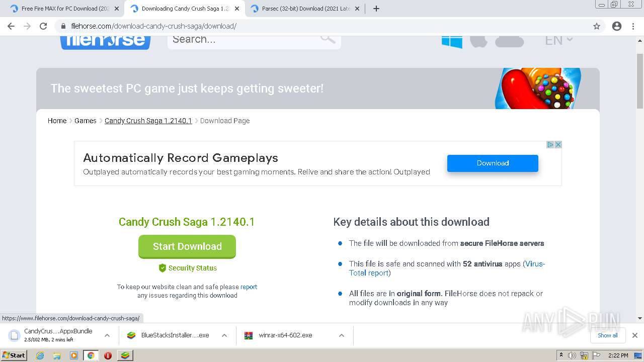This screenshot has width=644, height=362.
Task: Go back with the browser back arrow
Action: pos(11,26)
